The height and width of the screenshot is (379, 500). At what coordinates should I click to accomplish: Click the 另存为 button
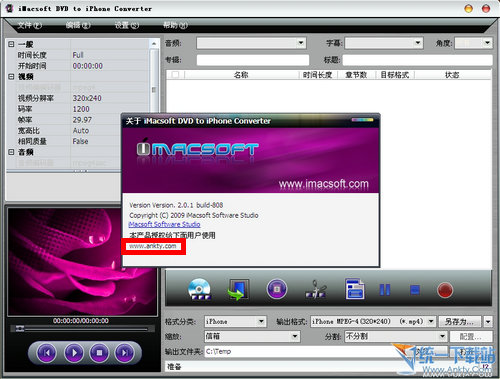[460, 322]
